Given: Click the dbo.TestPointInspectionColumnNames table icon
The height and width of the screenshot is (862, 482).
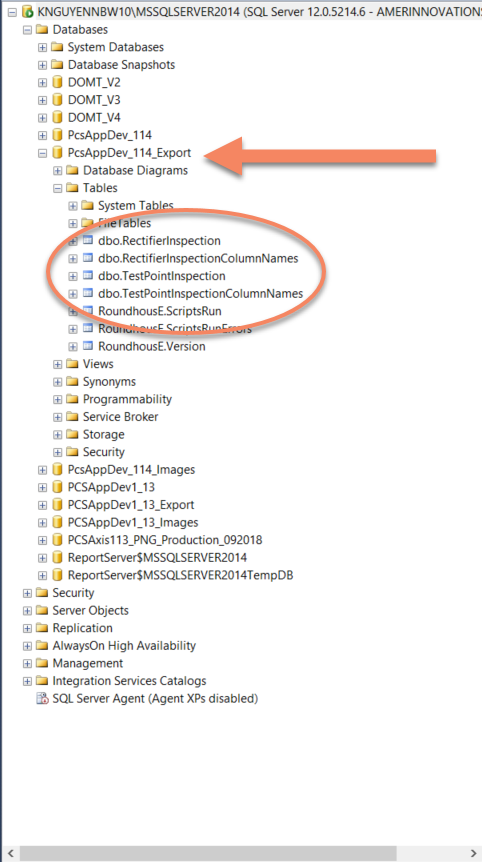Looking at the screenshot, I should (x=88, y=294).
